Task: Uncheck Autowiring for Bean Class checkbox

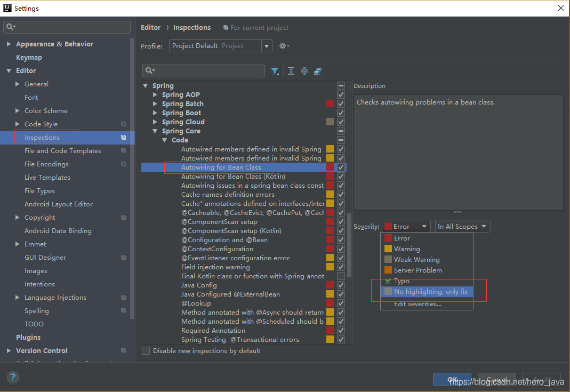Action: pyautogui.click(x=341, y=167)
